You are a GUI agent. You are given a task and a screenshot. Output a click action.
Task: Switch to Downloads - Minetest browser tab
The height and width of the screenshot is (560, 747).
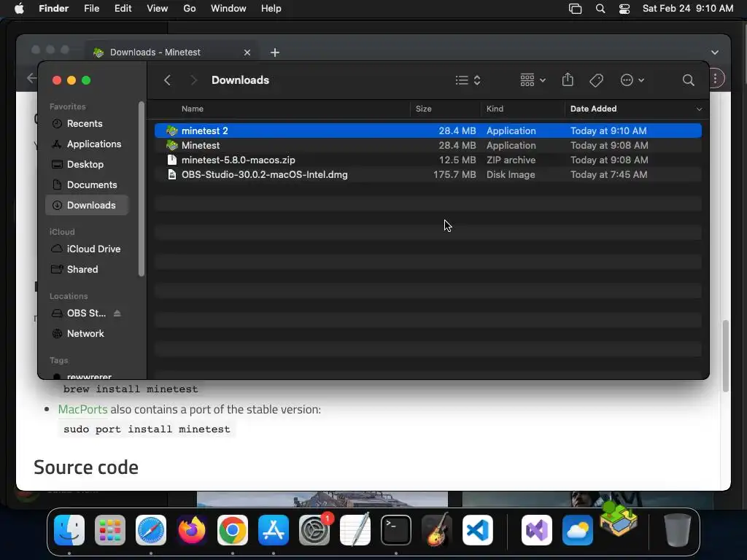171,52
